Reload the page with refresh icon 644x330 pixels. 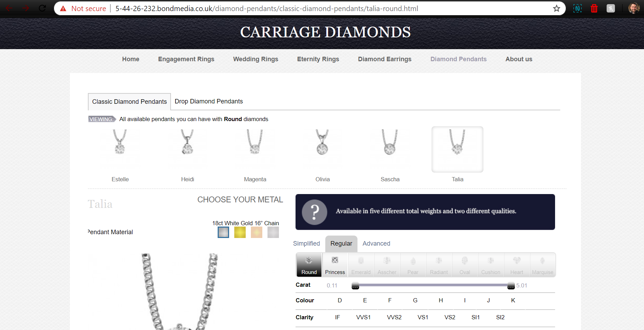(x=42, y=8)
